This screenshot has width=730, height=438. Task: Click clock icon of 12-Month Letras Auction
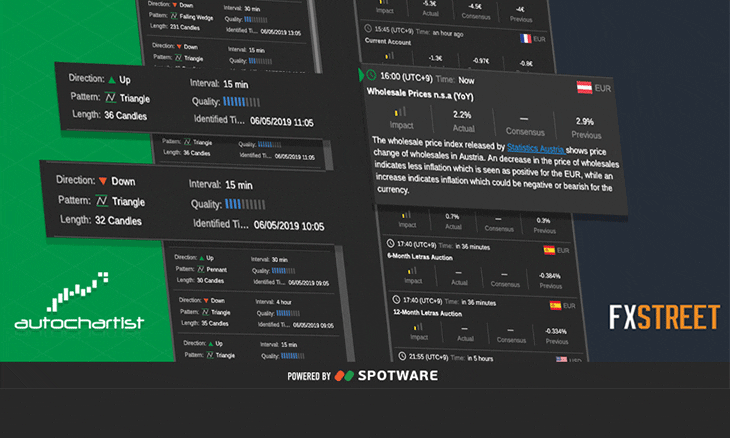click(x=396, y=299)
